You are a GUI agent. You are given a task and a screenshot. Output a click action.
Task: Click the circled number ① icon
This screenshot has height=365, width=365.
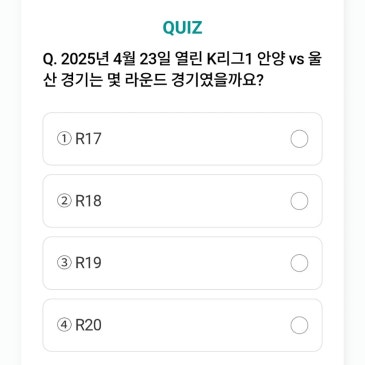pyautogui.click(x=64, y=139)
